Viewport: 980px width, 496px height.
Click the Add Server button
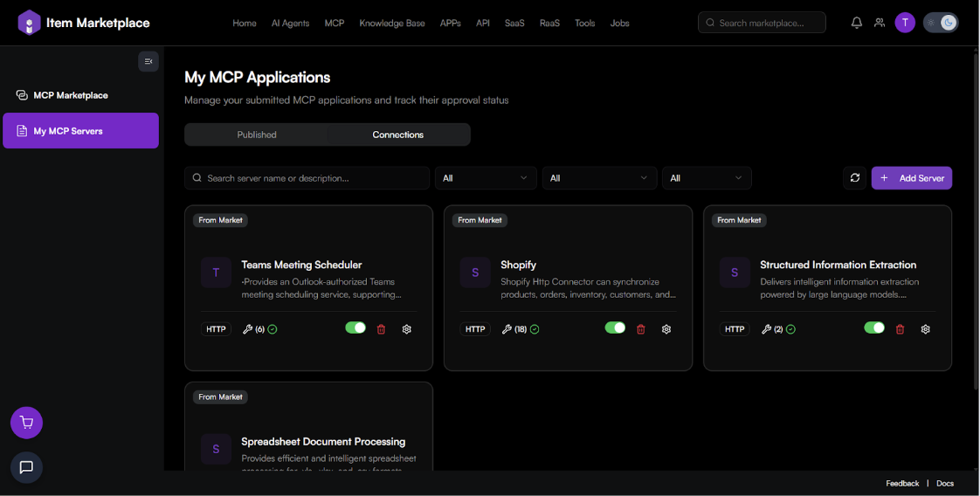[x=912, y=178]
